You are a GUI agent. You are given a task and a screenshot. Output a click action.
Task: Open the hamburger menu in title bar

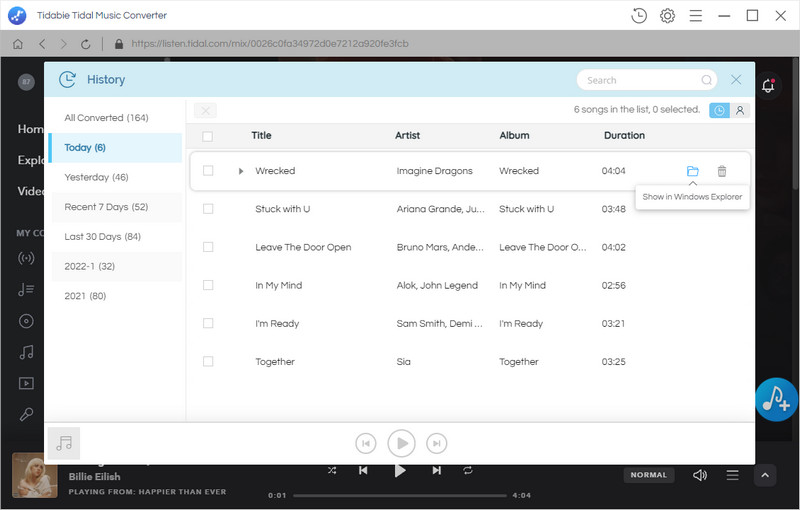click(x=695, y=16)
